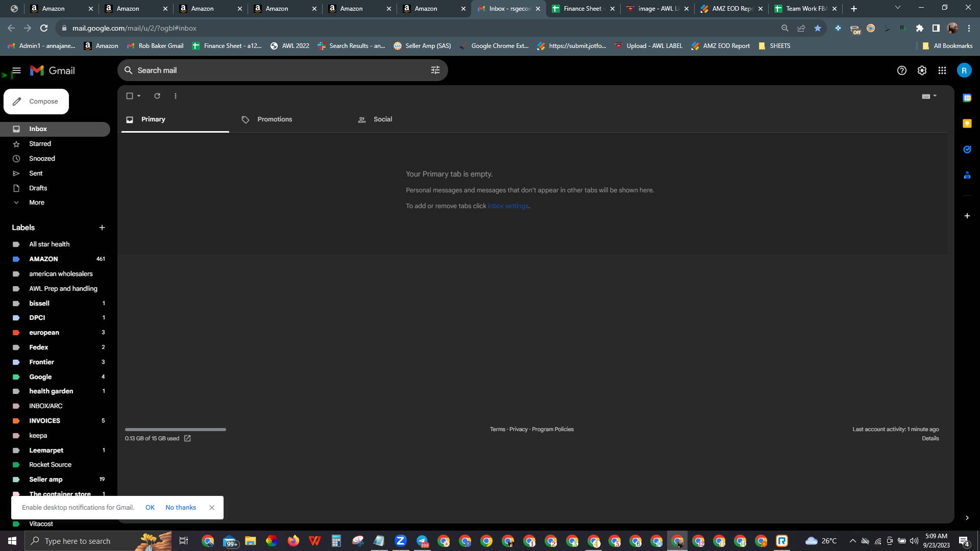Open the Program Policies link
The height and width of the screenshot is (551, 980).
click(x=553, y=430)
